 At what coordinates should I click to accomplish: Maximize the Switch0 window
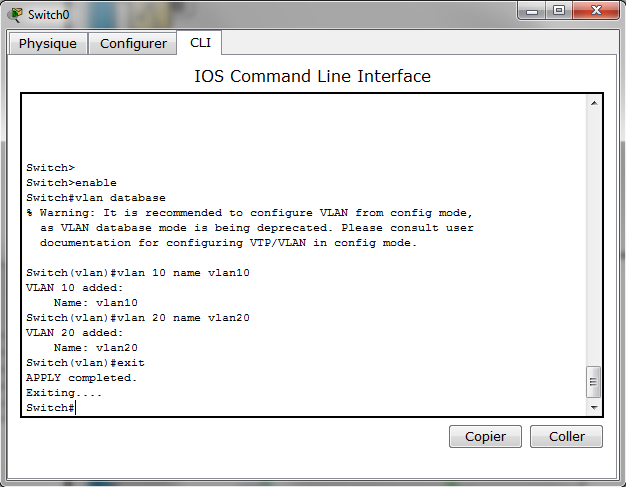point(559,10)
